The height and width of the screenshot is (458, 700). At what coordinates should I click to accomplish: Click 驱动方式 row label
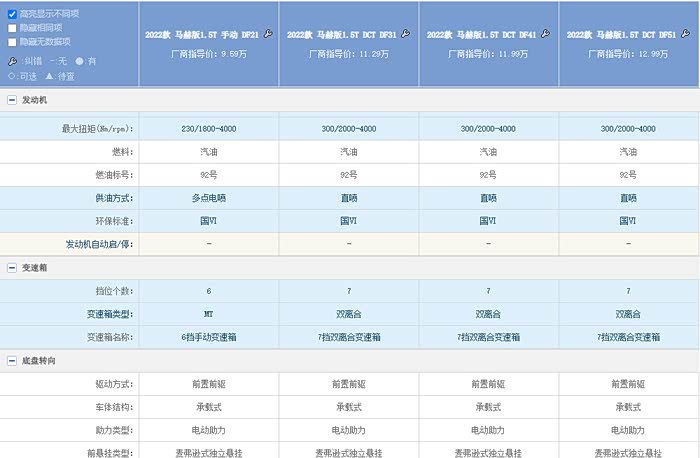coord(114,384)
